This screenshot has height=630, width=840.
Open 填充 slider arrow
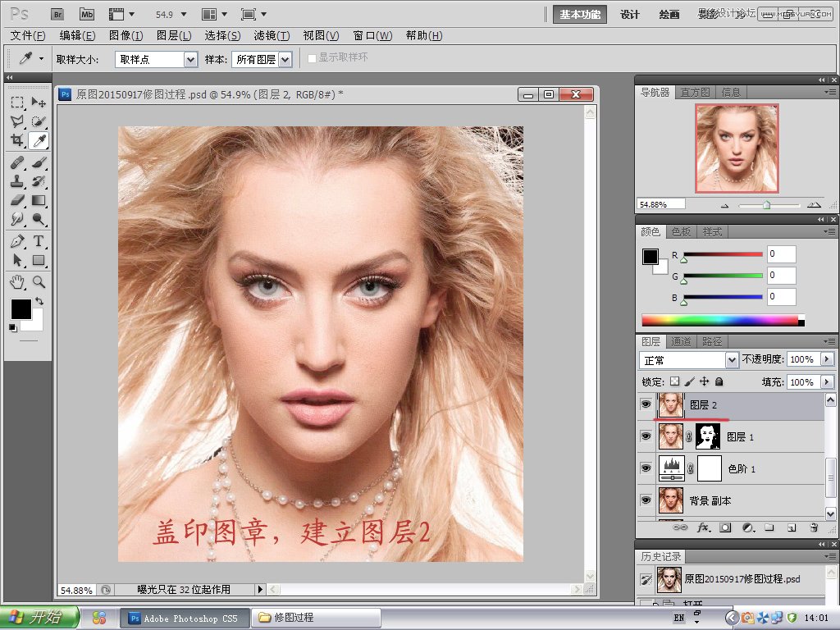827,382
